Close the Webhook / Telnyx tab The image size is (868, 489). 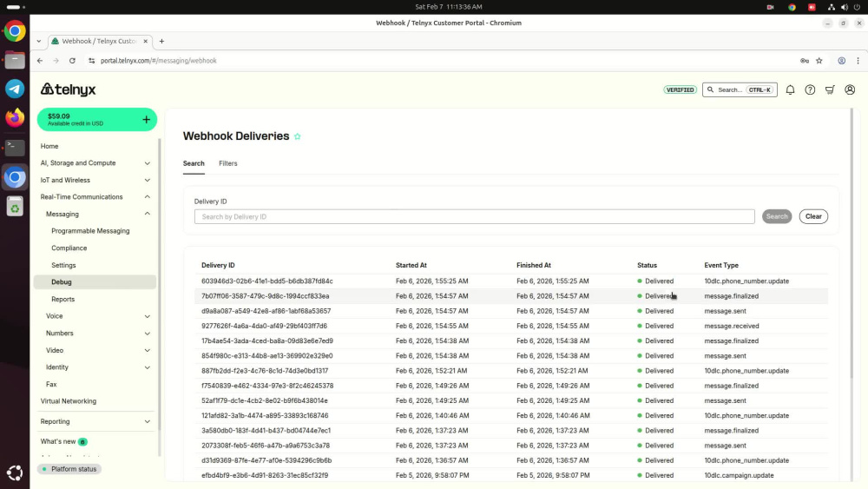146,41
